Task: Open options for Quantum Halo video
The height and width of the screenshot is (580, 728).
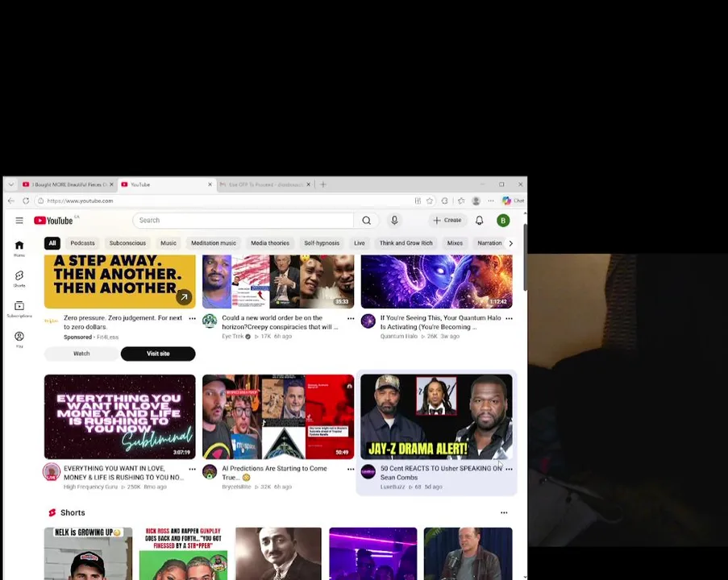Action: [509, 318]
